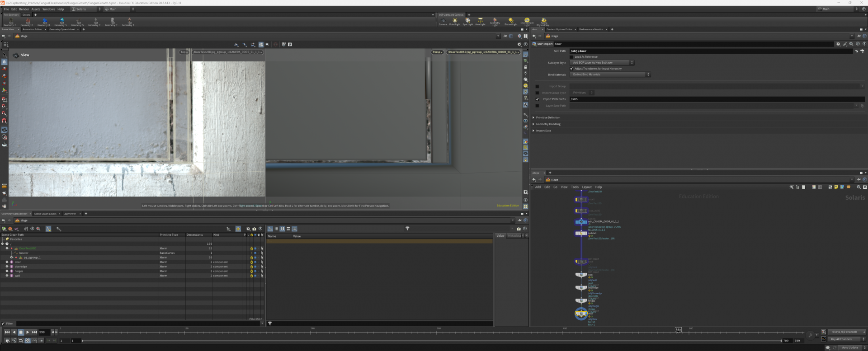Screen dimensions: 868x351
Task: Toggle the Import Path Prefix checkbox
Action: coord(537,99)
